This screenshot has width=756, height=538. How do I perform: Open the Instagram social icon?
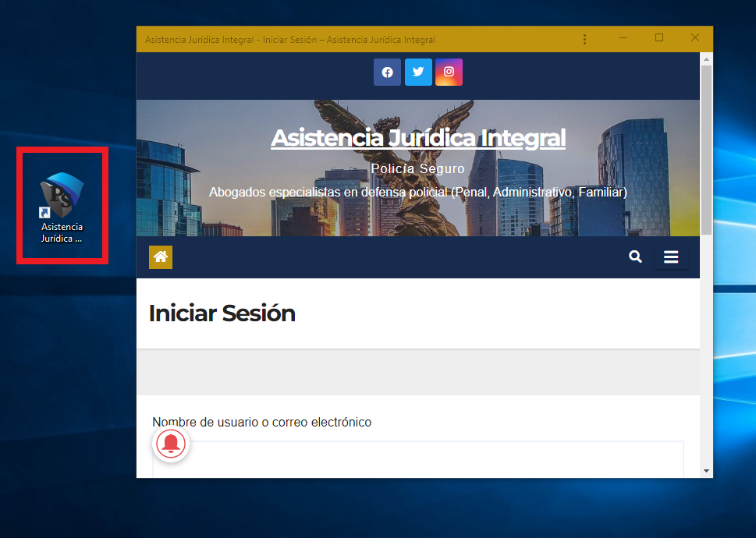[449, 73]
